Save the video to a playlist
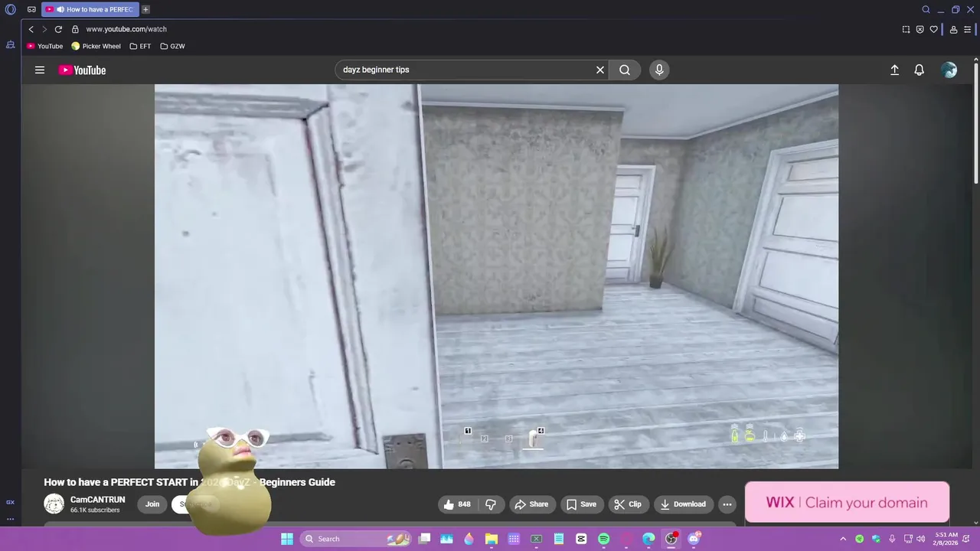This screenshot has width=980, height=551. pos(581,504)
